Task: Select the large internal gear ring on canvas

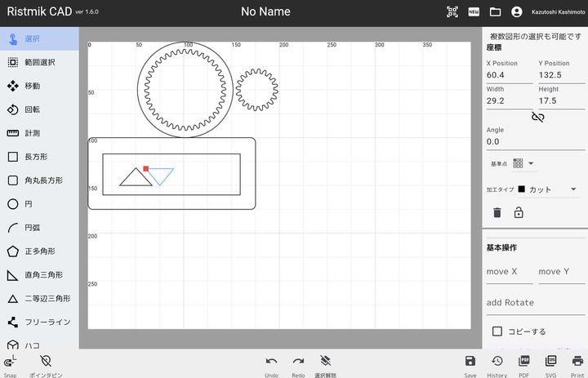Action: [185, 90]
